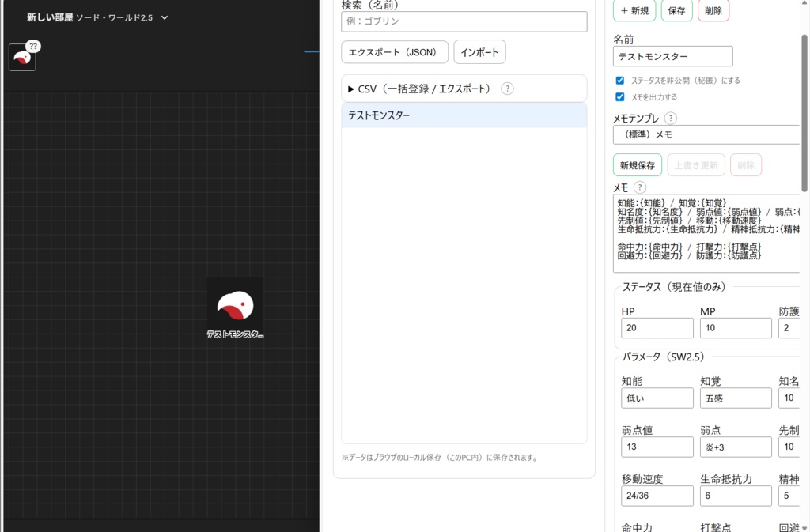Disable the メモを出力する checkbox
810x532 pixels.
620,96
